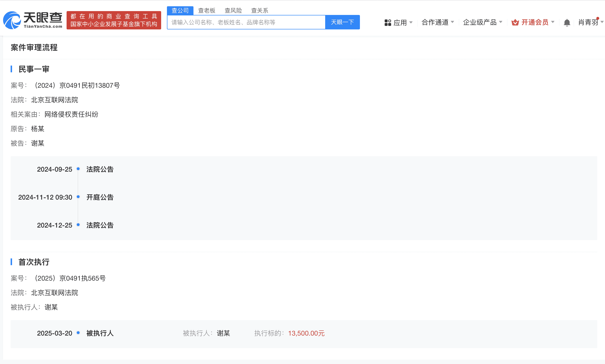The image size is (605, 364).
Task: Click the notification bell icon
Action: coord(567,22)
